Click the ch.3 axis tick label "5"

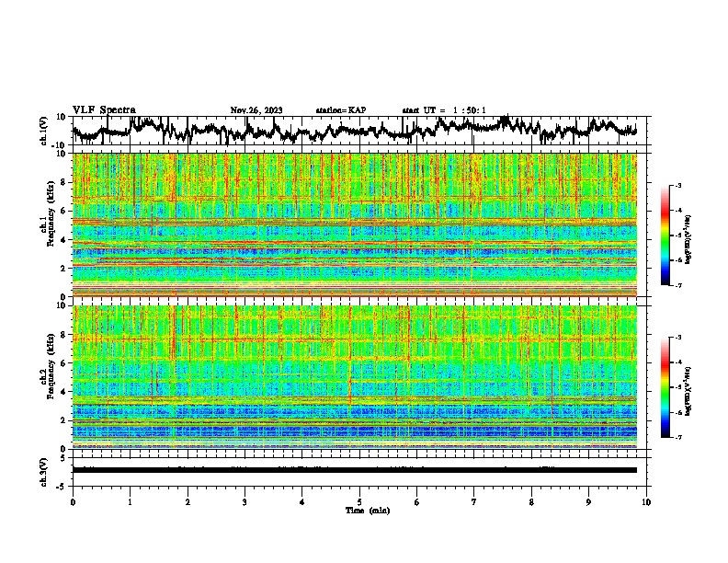(63, 458)
